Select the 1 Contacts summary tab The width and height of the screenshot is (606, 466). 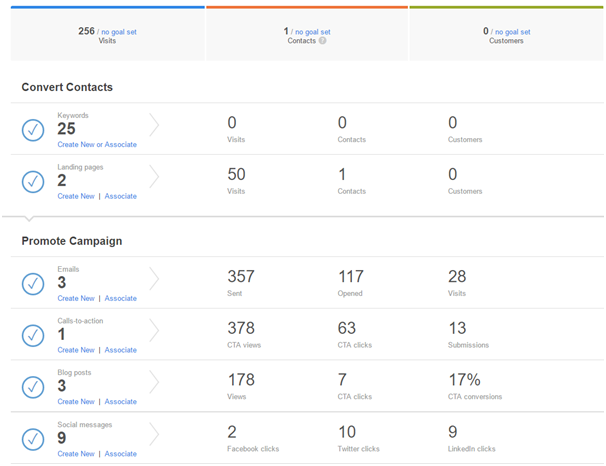point(307,34)
